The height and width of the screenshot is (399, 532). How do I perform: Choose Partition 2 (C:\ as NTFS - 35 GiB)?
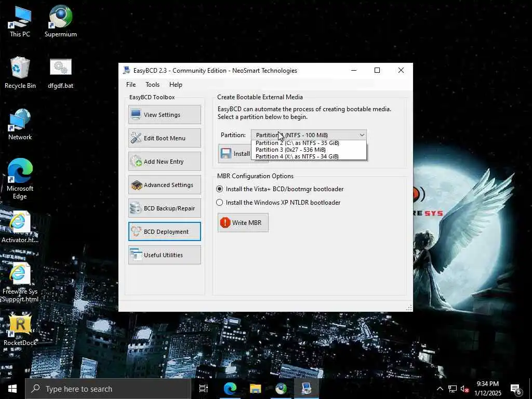(x=309, y=143)
